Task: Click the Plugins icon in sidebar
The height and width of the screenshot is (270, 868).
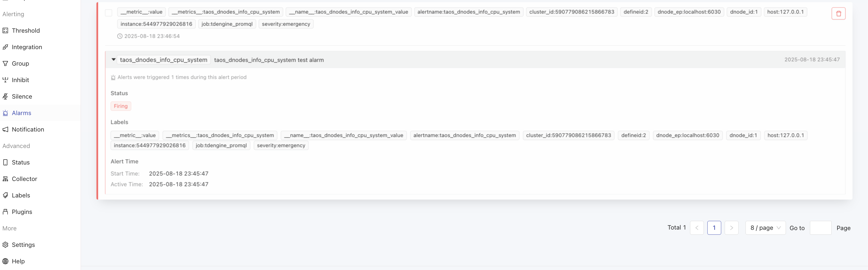Action: click(x=5, y=212)
